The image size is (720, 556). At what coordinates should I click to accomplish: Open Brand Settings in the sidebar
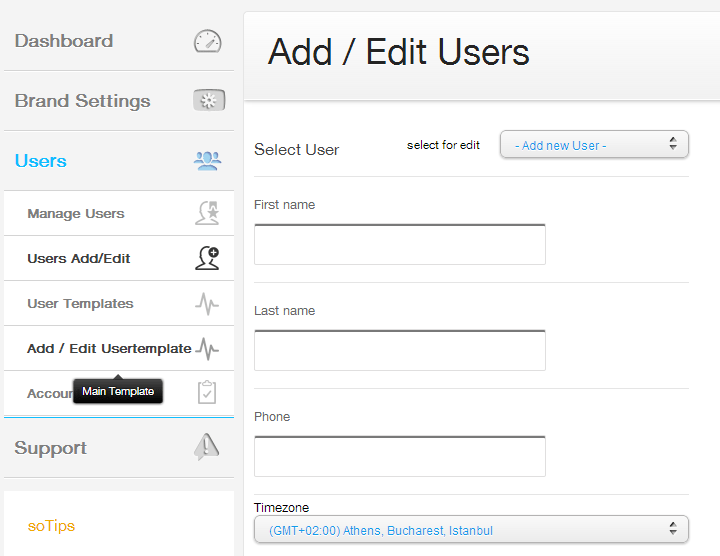pyautogui.click(x=119, y=101)
